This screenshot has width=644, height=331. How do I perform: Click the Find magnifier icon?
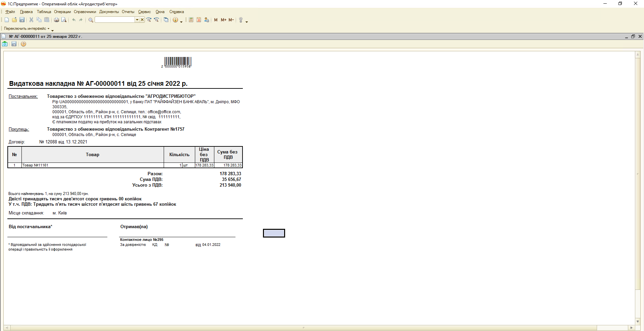(x=91, y=20)
